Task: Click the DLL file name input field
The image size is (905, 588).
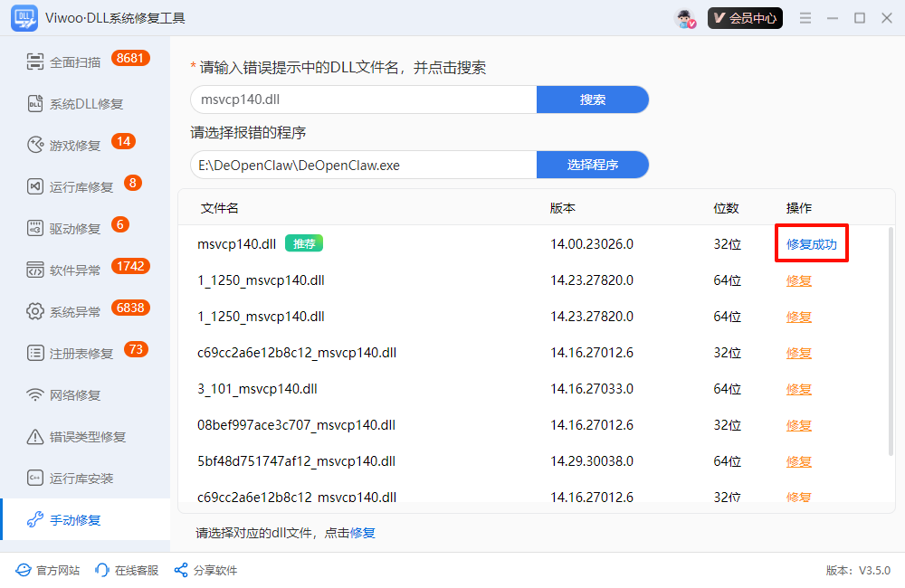Action: pos(363,100)
